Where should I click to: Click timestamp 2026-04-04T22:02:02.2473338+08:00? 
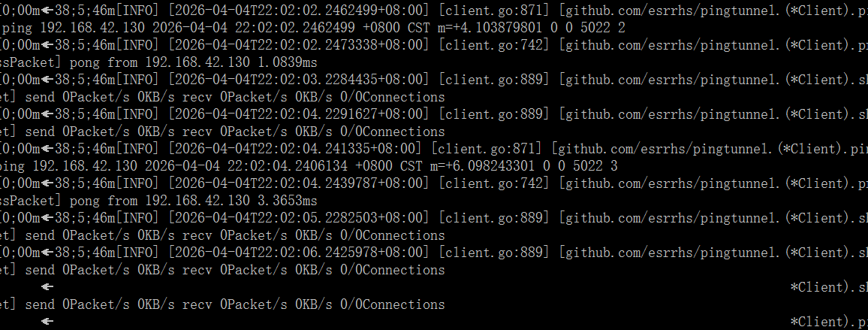(x=299, y=45)
